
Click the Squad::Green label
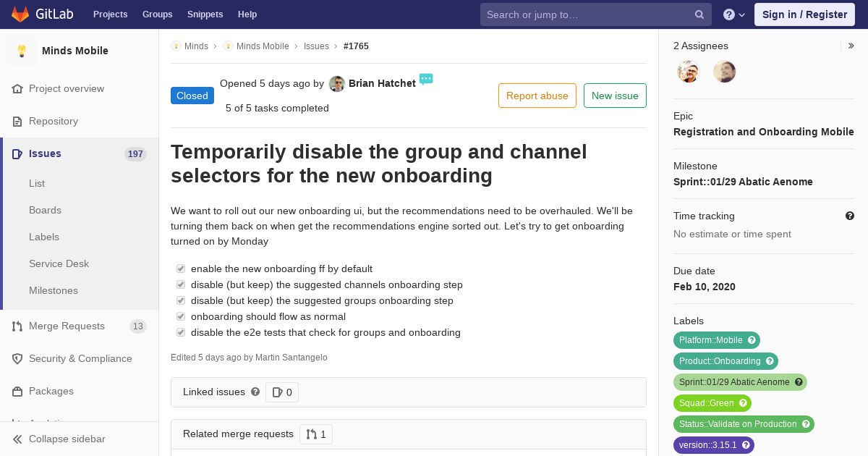(707, 403)
